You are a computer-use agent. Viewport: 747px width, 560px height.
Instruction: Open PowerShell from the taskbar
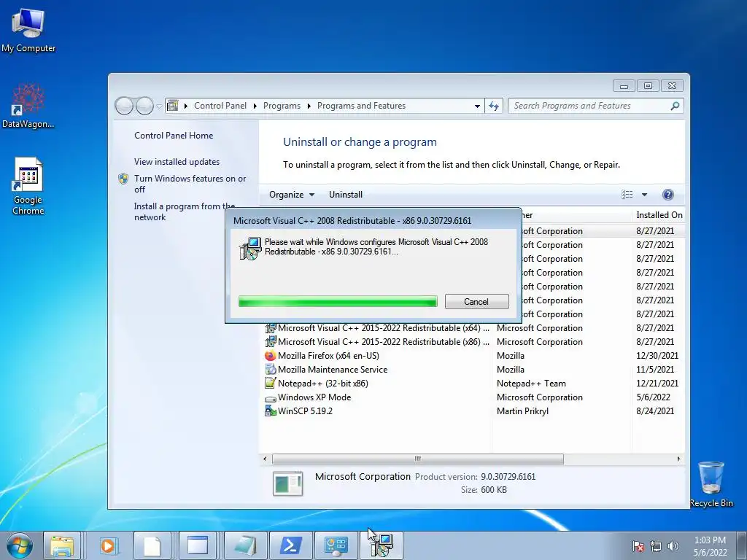click(290, 545)
